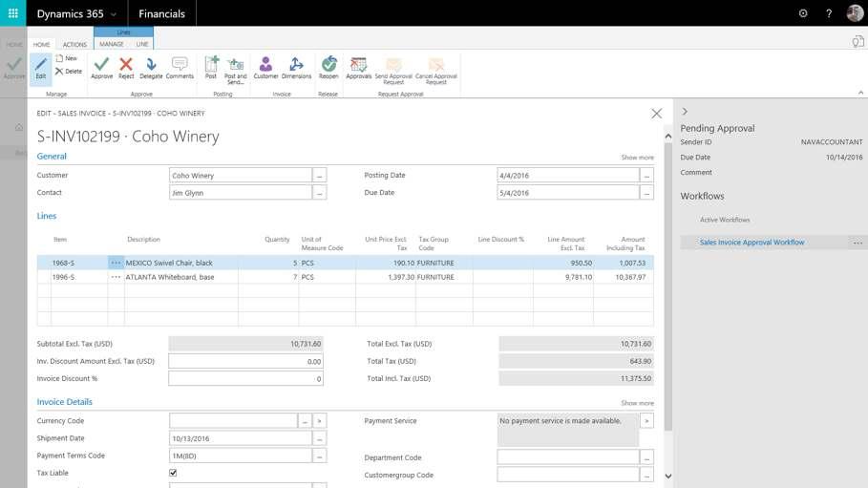Open Due Date picker button
Viewport: 868px width, 488px height.
coord(646,193)
